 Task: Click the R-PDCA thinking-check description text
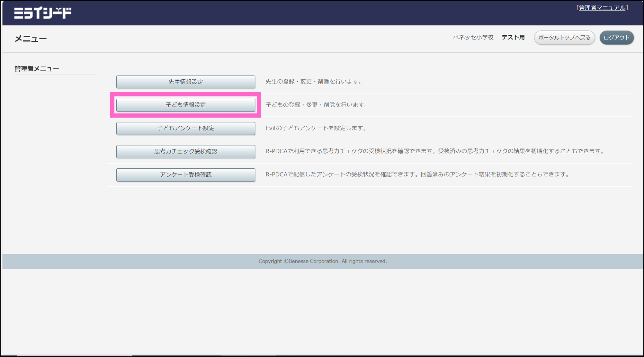click(434, 151)
